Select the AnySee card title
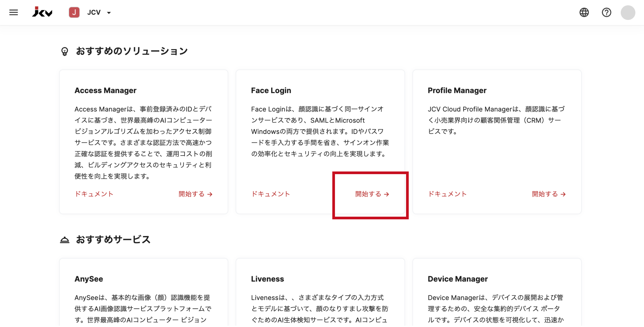 [x=89, y=279]
